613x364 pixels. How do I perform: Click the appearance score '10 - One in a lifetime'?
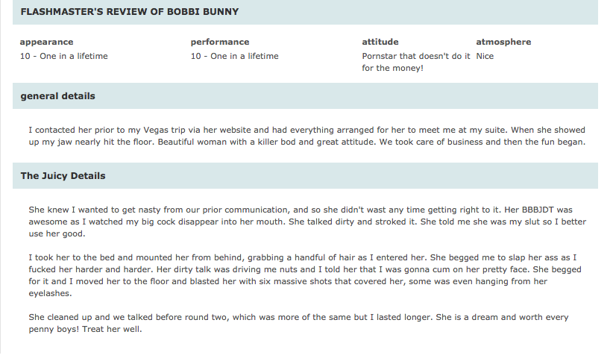click(63, 56)
